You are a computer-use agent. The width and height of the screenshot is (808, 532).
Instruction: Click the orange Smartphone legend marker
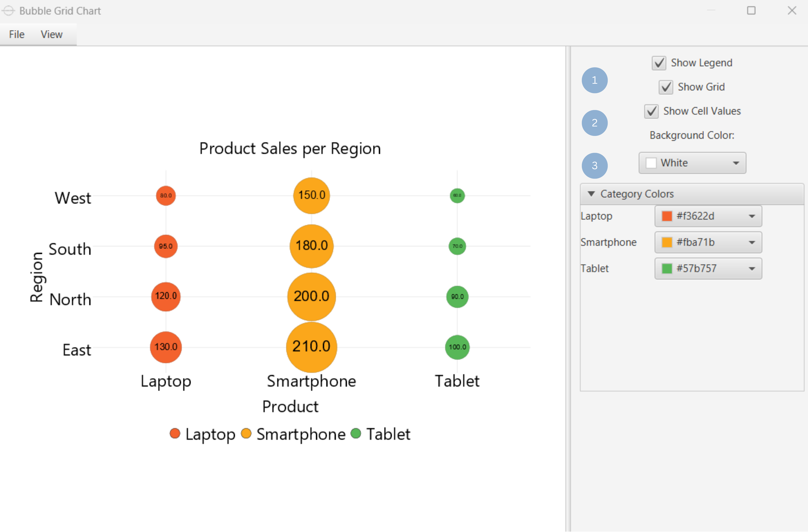(x=246, y=434)
